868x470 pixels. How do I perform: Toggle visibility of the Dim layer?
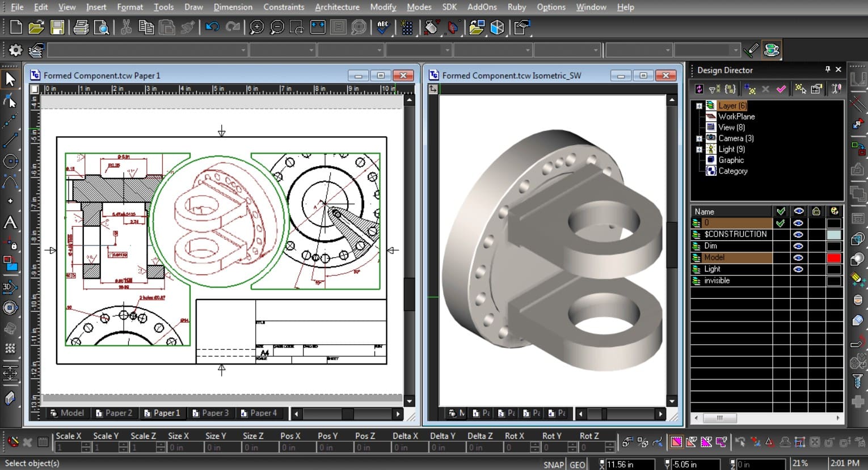click(x=798, y=246)
